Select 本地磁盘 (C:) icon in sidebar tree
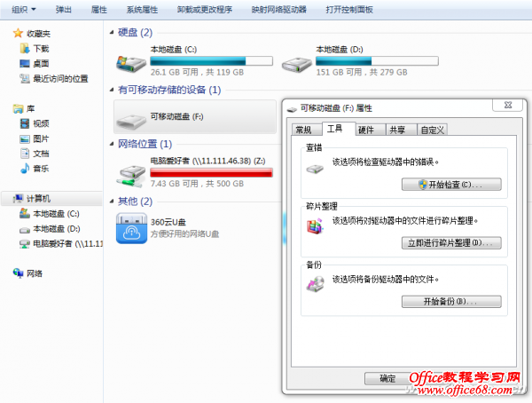 click(25, 213)
